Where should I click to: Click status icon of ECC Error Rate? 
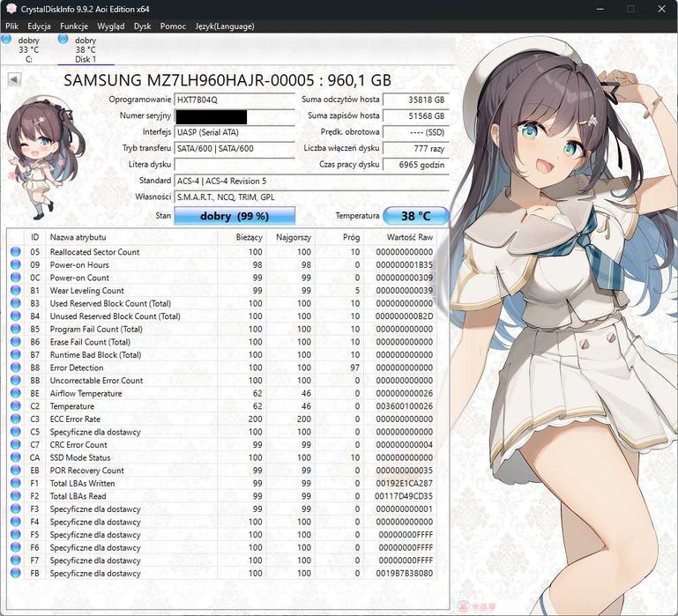pyautogui.click(x=16, y=419)
